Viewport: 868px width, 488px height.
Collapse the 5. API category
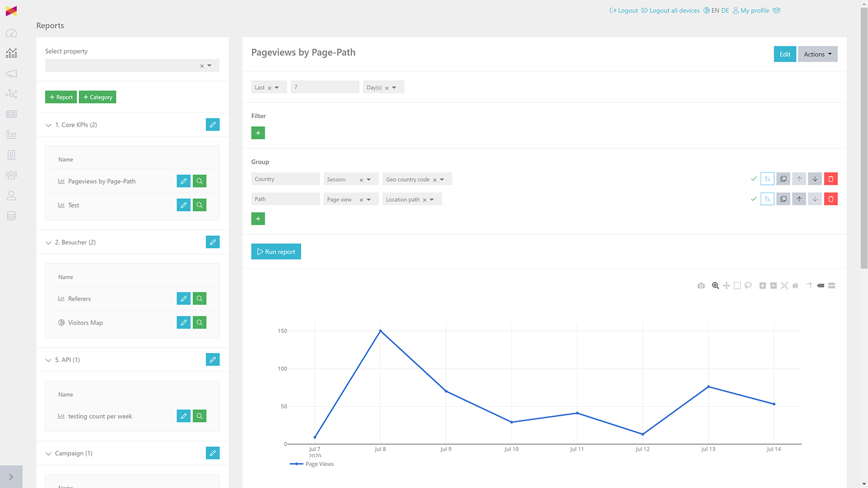48,360
